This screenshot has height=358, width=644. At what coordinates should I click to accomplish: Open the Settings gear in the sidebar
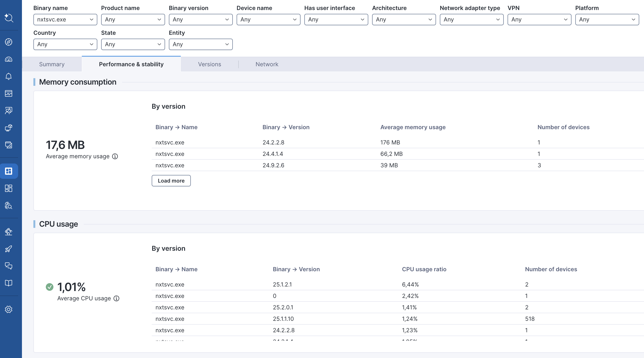[x=9, y=309]
